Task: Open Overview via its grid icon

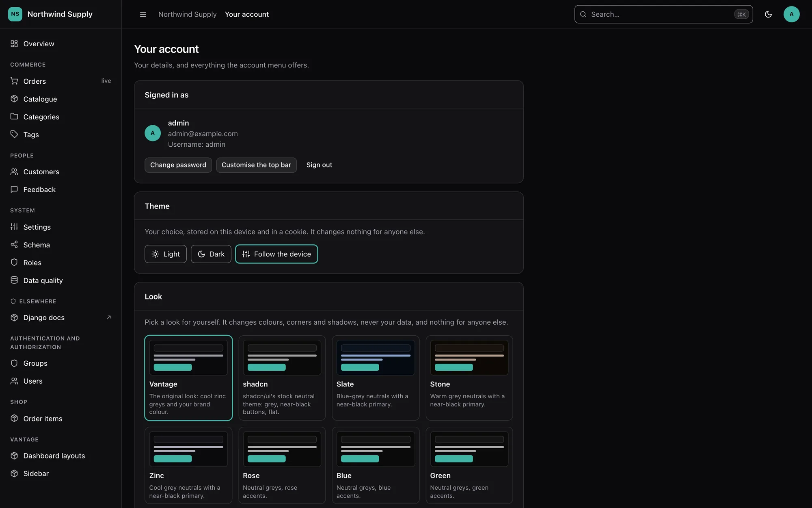Action: coord(14,43)
